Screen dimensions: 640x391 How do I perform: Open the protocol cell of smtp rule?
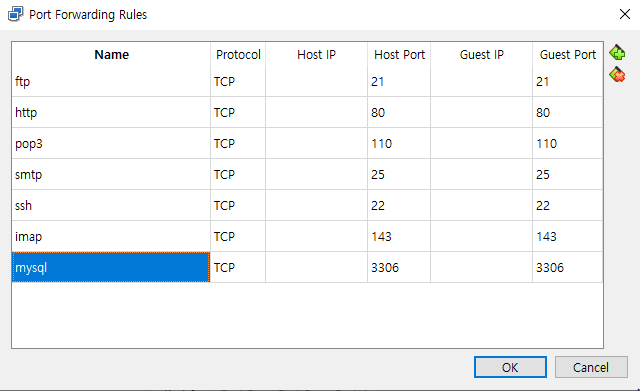point(238,174)
